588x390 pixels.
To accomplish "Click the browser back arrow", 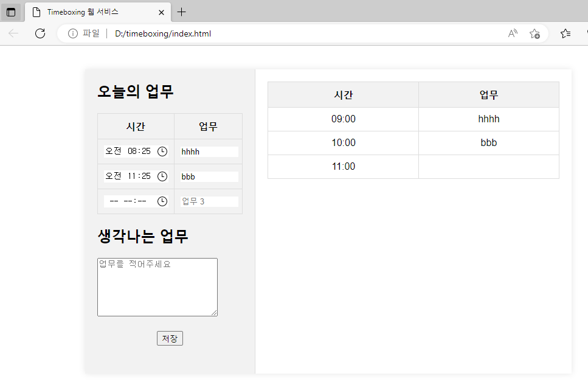I will pyautogui.click(x=13, y=33).
